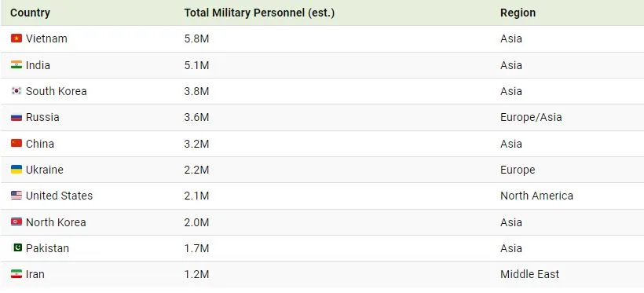Viewport: 644px width, 293px height.
Task: Select the Europe/Asia region cell
Action: pyautogui.click(x=531, y=117)
